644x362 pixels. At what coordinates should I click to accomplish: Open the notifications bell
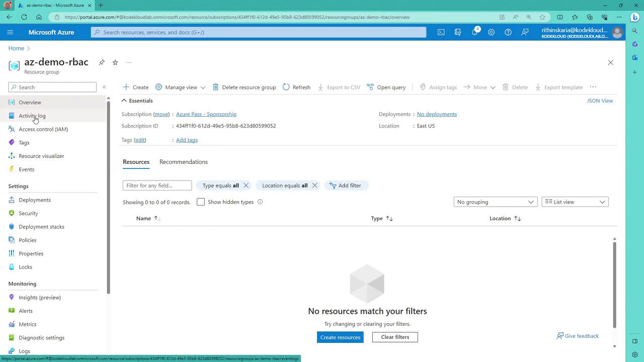click(474, 32)
